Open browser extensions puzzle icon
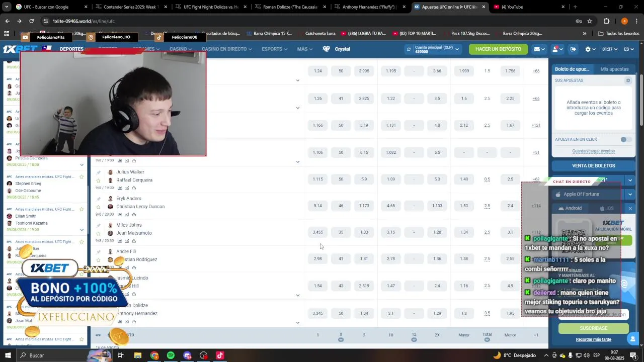This screenshot has height=362, width=644. [606, 21]
